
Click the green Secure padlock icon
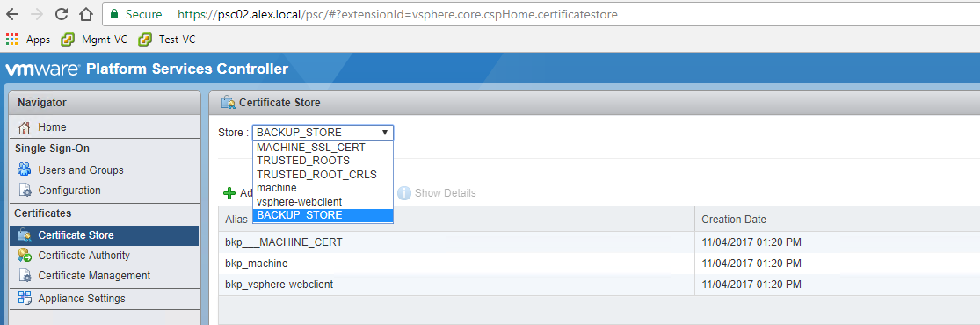point(113,14)
